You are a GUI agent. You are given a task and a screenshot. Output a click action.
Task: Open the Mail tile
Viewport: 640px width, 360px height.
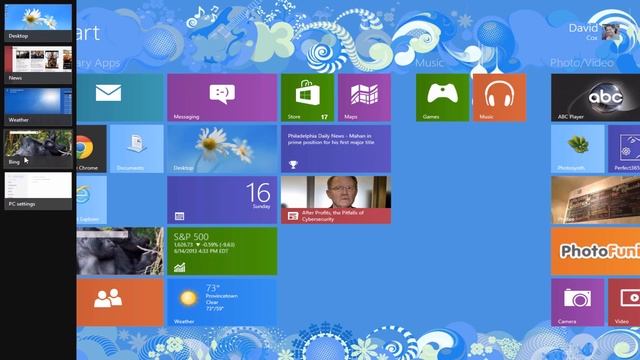pos(120,97)
